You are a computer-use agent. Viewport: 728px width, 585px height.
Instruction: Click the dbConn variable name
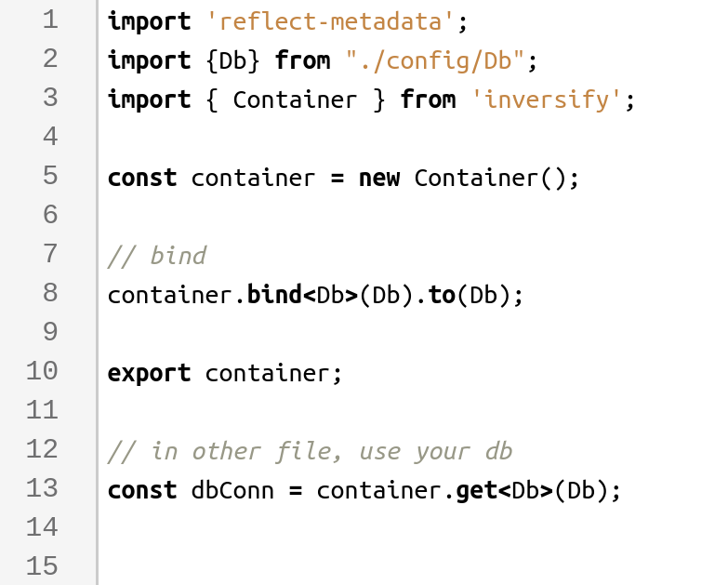(232, 490)
